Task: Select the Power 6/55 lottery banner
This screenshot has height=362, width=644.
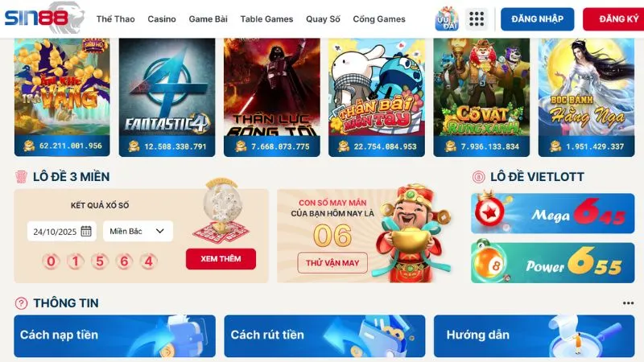Action: (x=552, y=263)
